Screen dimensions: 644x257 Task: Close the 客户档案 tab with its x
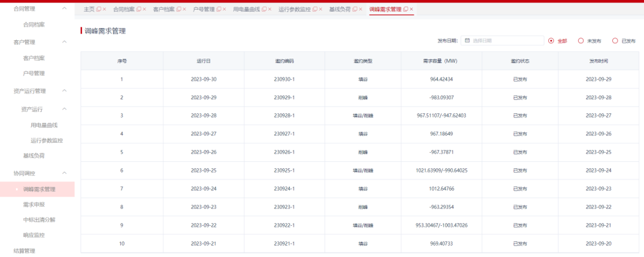pos(185,9)
